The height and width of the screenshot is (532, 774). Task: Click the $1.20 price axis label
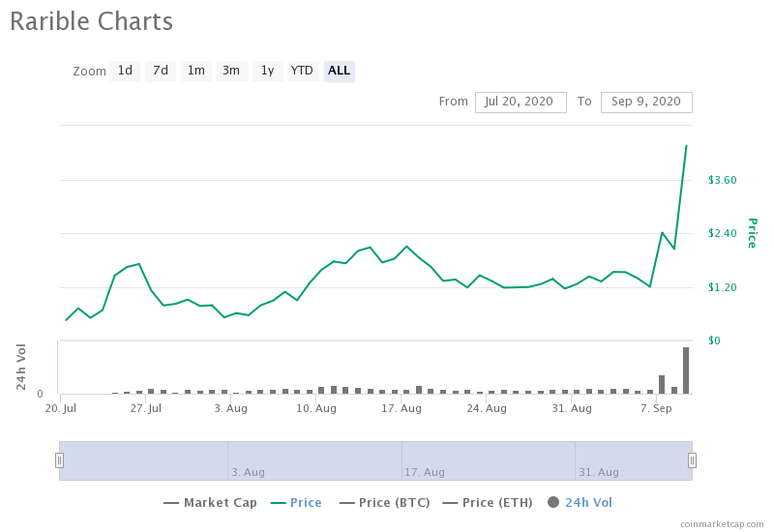point(722,287)
